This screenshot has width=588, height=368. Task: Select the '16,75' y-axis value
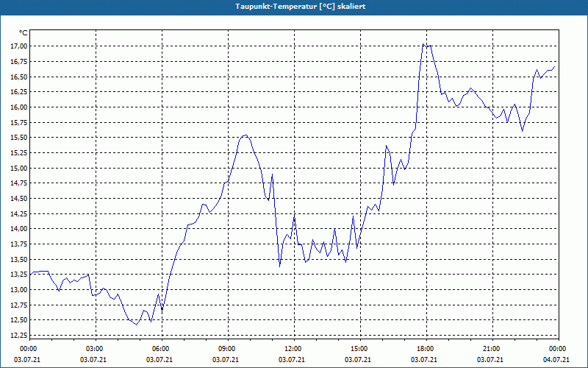[x=21, y=62]
